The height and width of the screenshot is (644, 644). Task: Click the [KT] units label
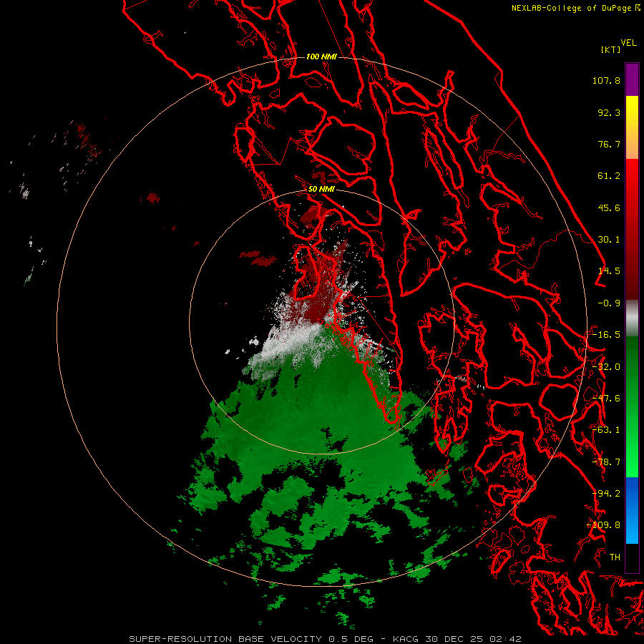click(x=611, y=49)
